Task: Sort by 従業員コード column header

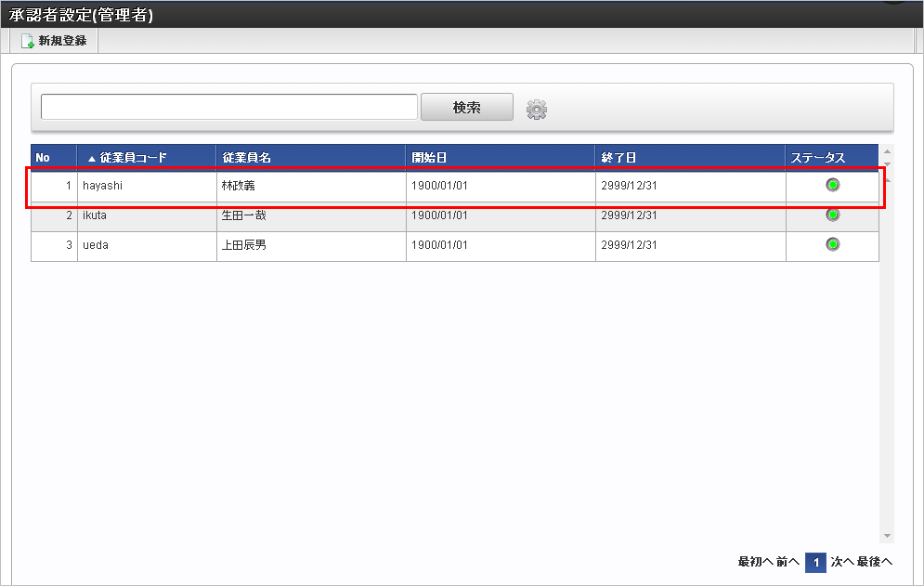Action: 147,157
